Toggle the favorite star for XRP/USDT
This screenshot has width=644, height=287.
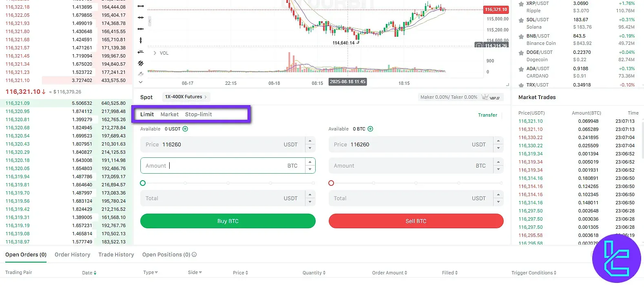[521, 4]
